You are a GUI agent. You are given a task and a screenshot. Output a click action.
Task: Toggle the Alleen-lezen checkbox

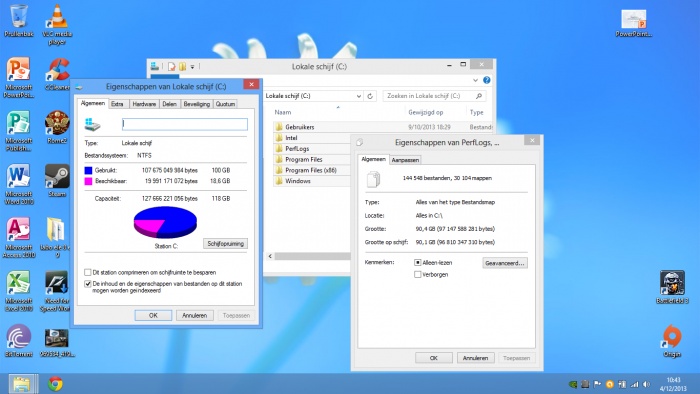click(x=417, y=263)
